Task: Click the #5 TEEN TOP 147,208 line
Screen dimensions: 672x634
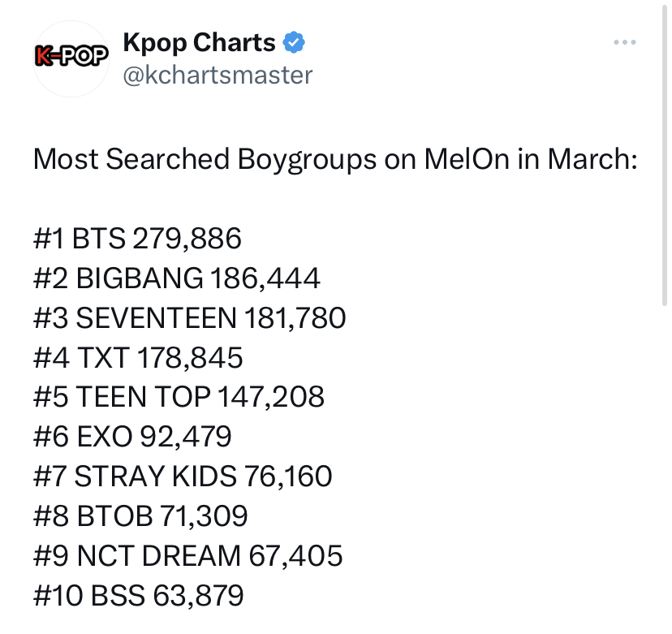Action: click(179, 397)
